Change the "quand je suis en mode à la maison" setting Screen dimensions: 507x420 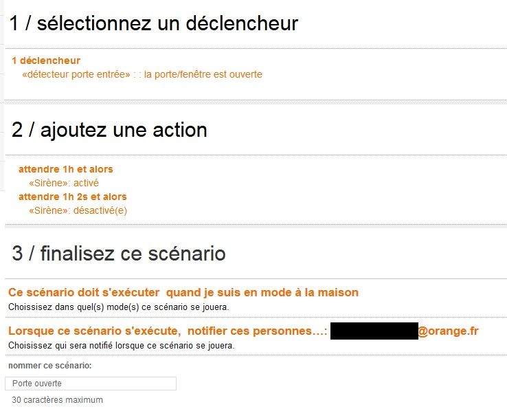coord(262,292)
